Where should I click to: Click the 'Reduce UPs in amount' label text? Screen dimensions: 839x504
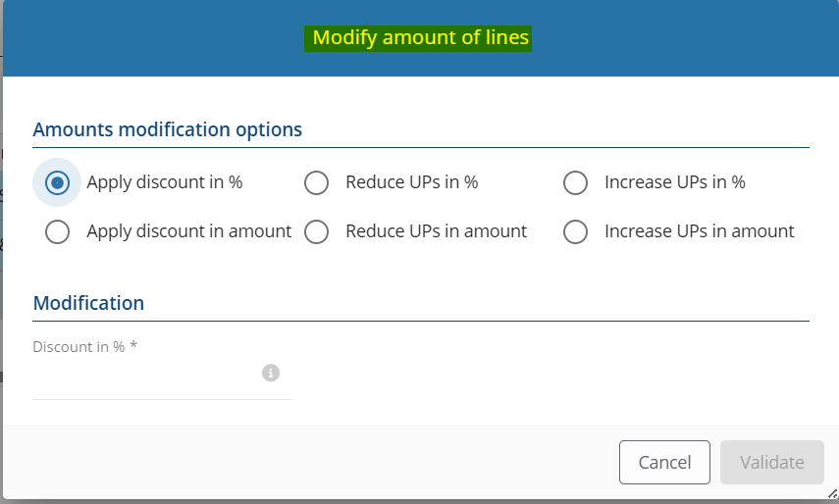(436, 231)
